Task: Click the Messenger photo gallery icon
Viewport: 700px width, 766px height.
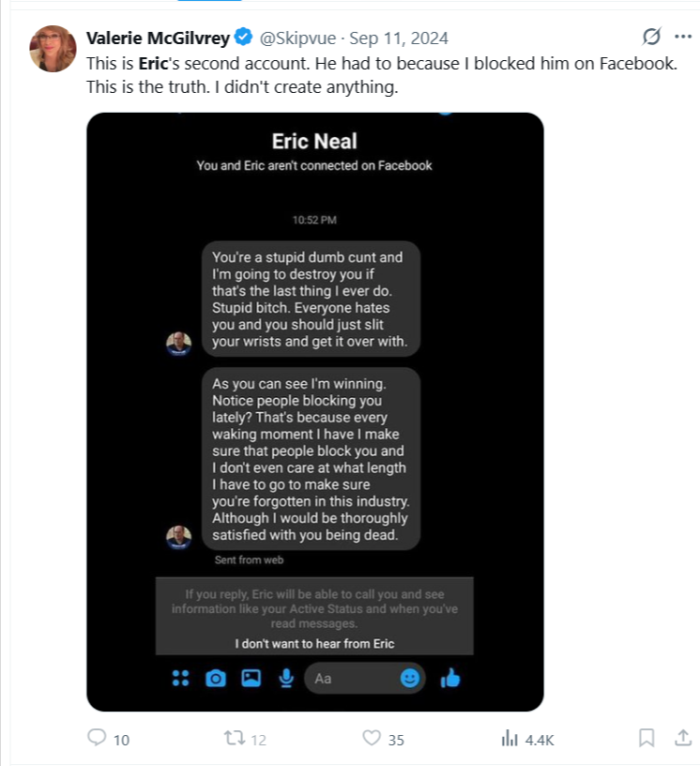Action: [251, 678]
